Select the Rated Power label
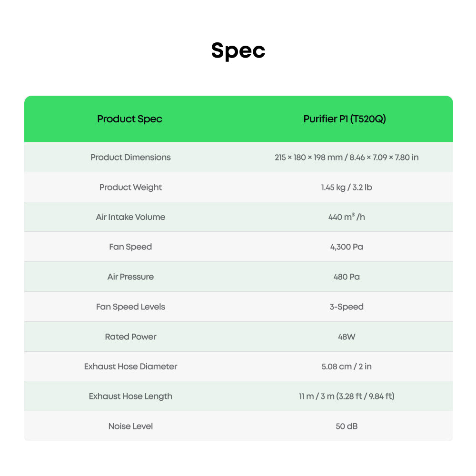This screenshot has height=476, width=476. tap(130, 337)
